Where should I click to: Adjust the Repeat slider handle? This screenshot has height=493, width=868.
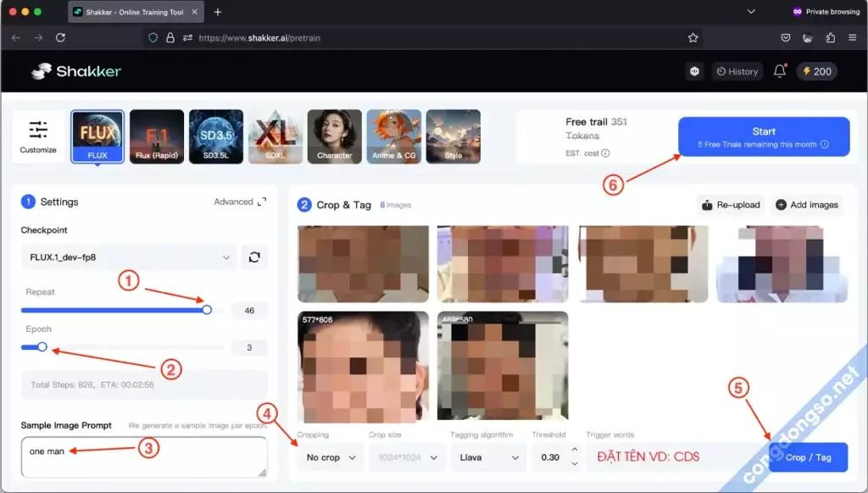pos(206,310)
